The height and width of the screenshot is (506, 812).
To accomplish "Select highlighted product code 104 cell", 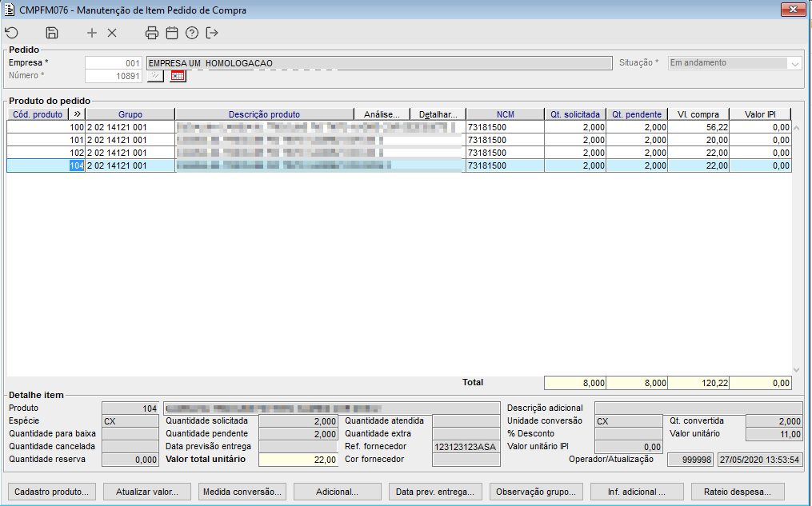I will point(46,165).
